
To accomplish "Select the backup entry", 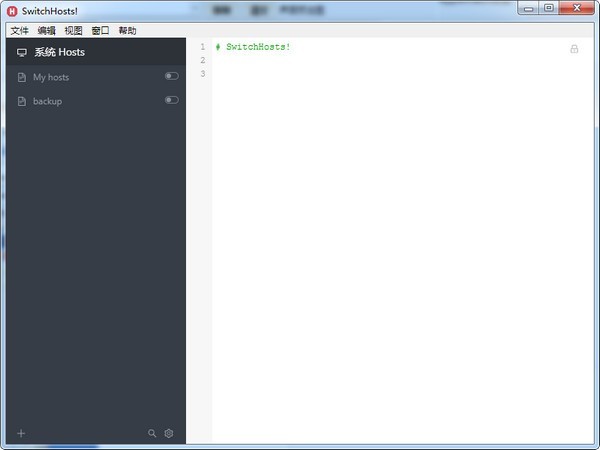I will tap(96, 101).
